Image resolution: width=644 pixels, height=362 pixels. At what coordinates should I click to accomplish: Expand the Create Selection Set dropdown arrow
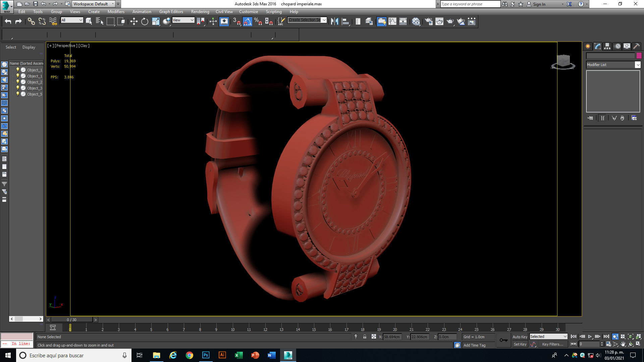(324, 20)
